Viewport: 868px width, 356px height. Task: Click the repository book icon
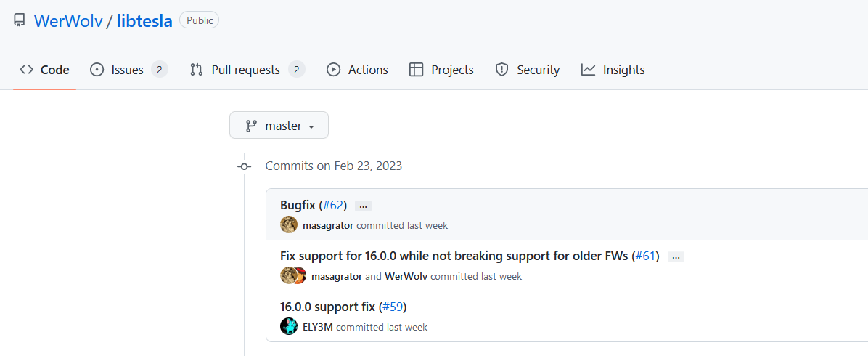click(x=20, y=21)
